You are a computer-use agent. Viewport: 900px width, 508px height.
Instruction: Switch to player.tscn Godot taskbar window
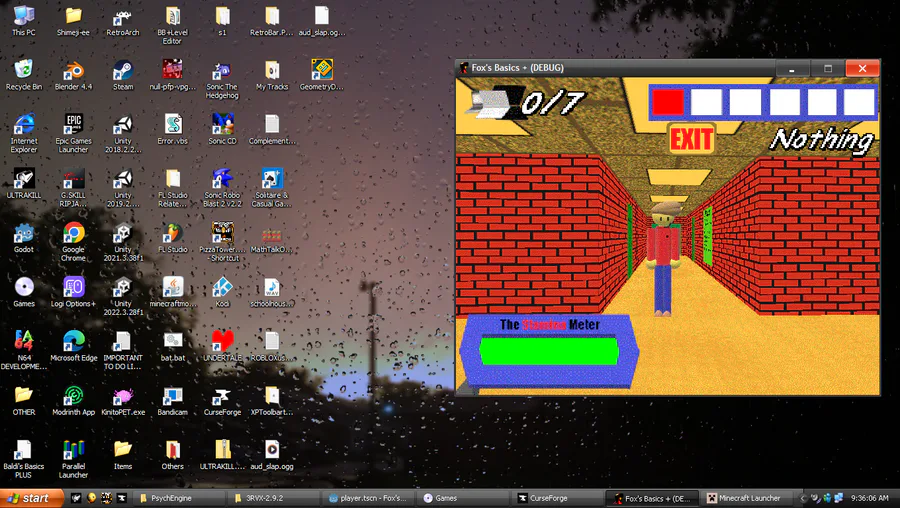[367, 498]
